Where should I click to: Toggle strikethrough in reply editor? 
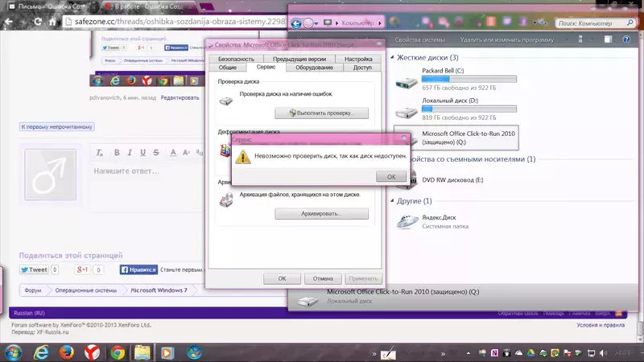(156, 153)
